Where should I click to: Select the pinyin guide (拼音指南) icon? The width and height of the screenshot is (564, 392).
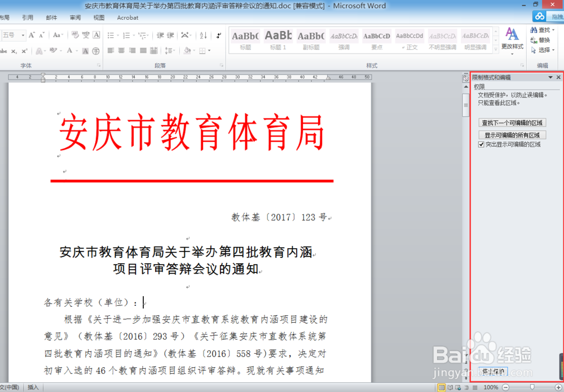point(86,35)
